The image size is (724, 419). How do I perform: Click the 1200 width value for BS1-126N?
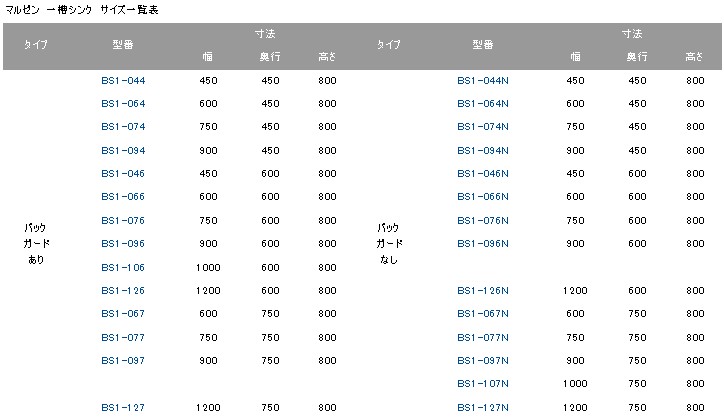pyautogui.click(x=575, y=291)
